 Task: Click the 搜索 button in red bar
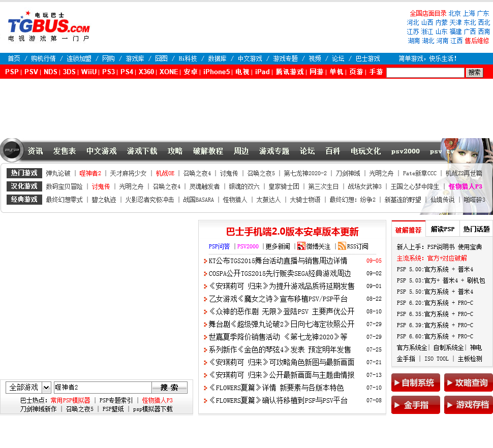[474, 72]
